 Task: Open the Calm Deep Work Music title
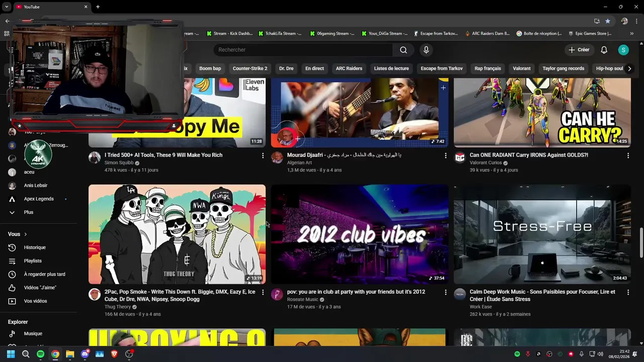(542, 295)
